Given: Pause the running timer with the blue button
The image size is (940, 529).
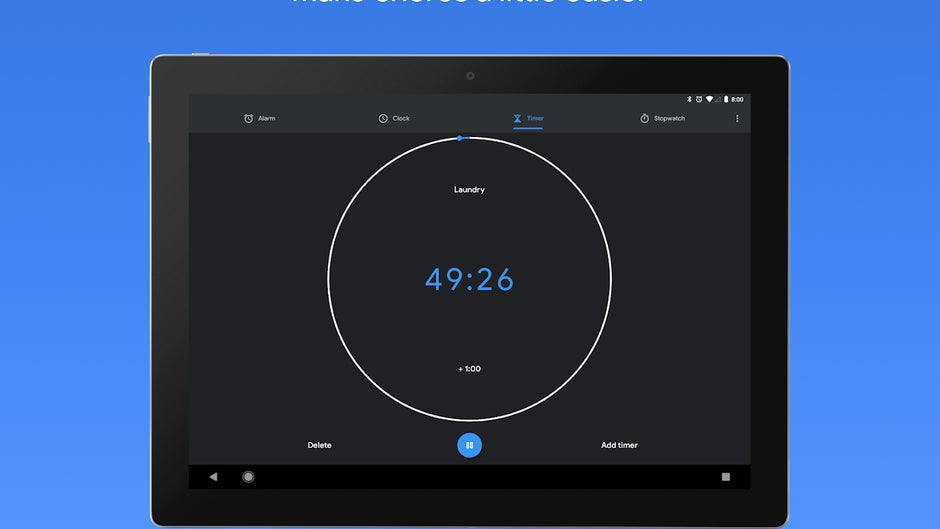Looking at the screenshot, I should [x=470, y=445].
